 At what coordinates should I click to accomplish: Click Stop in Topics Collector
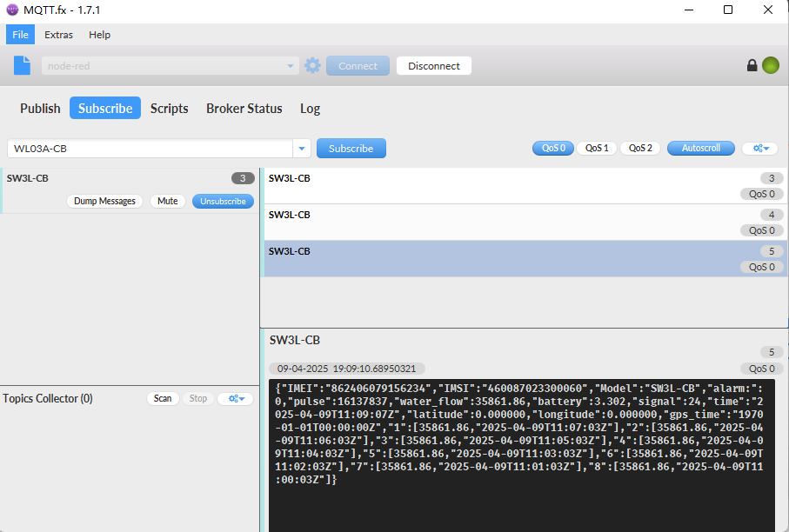(198, 398)
